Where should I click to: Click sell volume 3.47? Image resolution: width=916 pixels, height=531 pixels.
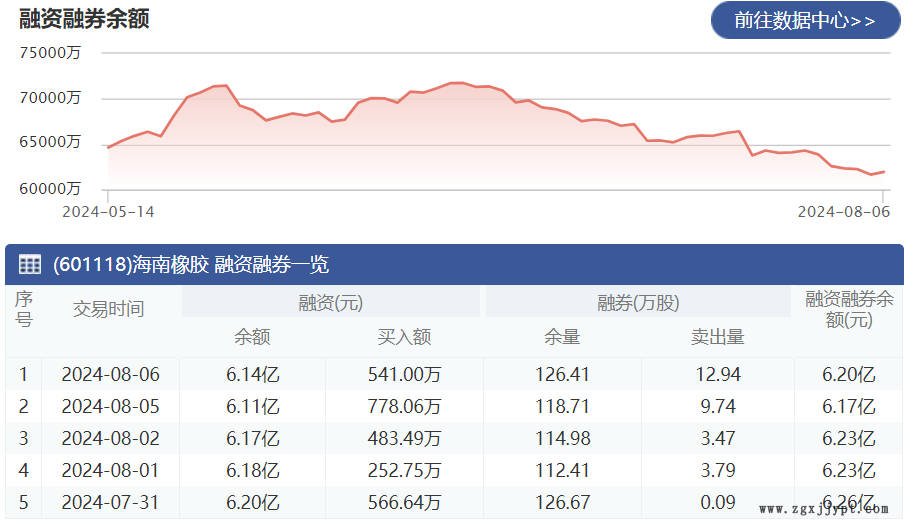click(x=718, y=439)
